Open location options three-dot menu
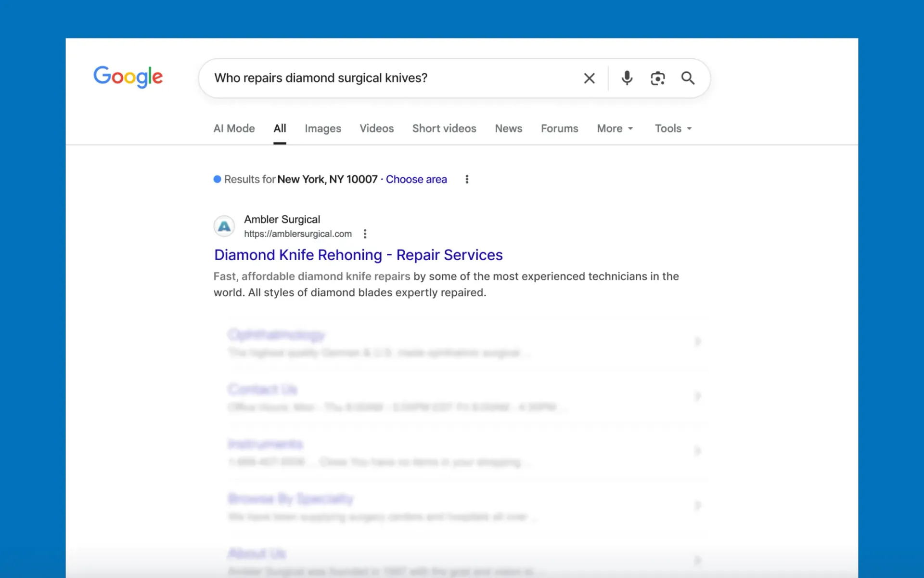The width and height of the screenshot is (924, 578). coord(467,179)
